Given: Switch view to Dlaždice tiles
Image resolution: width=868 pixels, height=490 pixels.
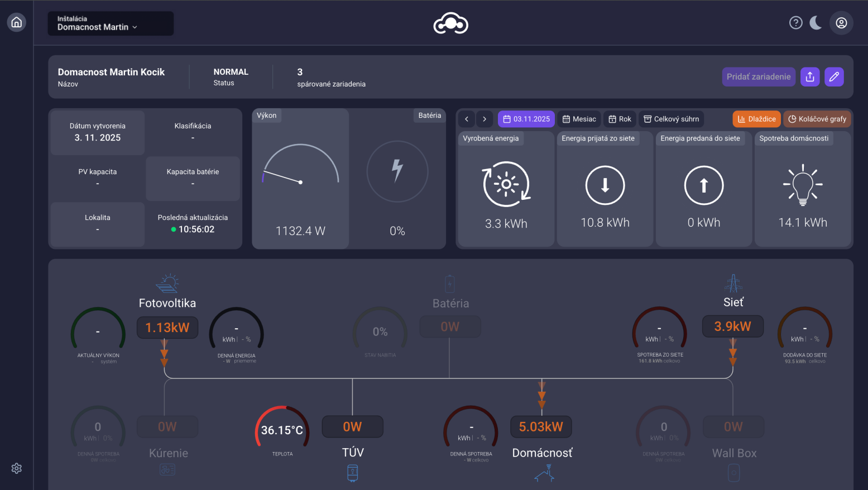Looking at the screenshot, I should 756,119.
